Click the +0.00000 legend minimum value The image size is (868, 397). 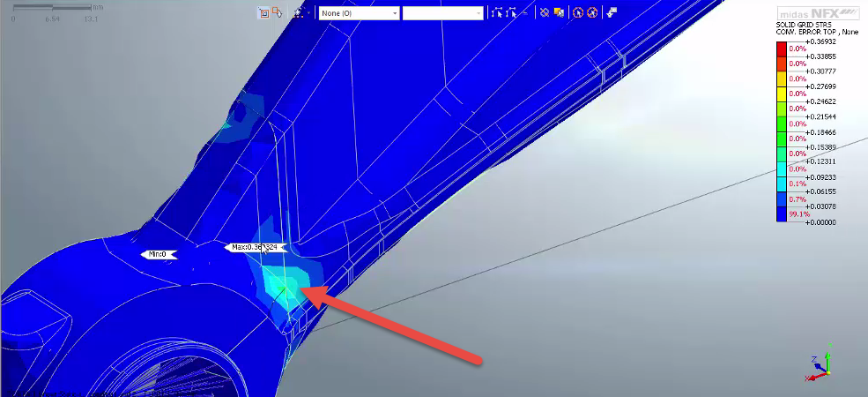(820, 221)
